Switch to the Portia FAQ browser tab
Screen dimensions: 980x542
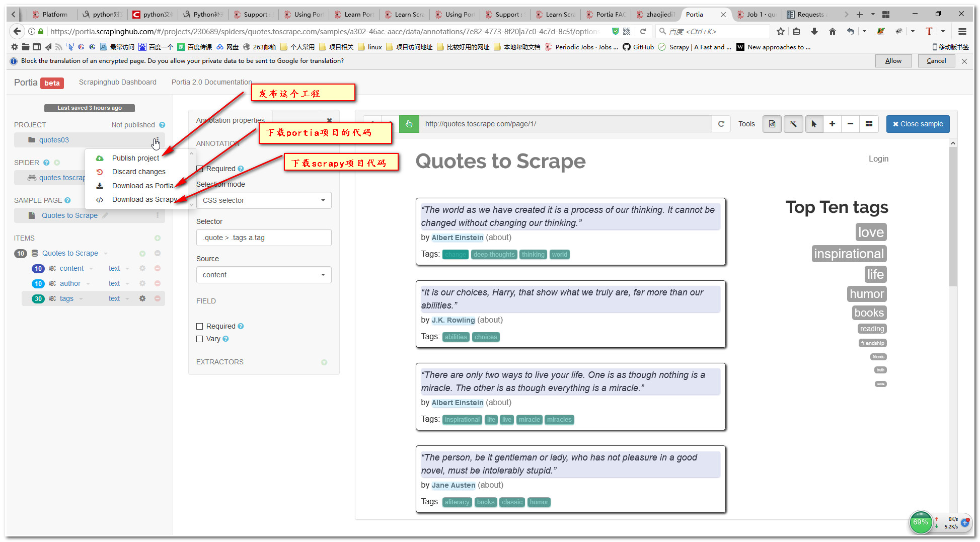point(606,14)
